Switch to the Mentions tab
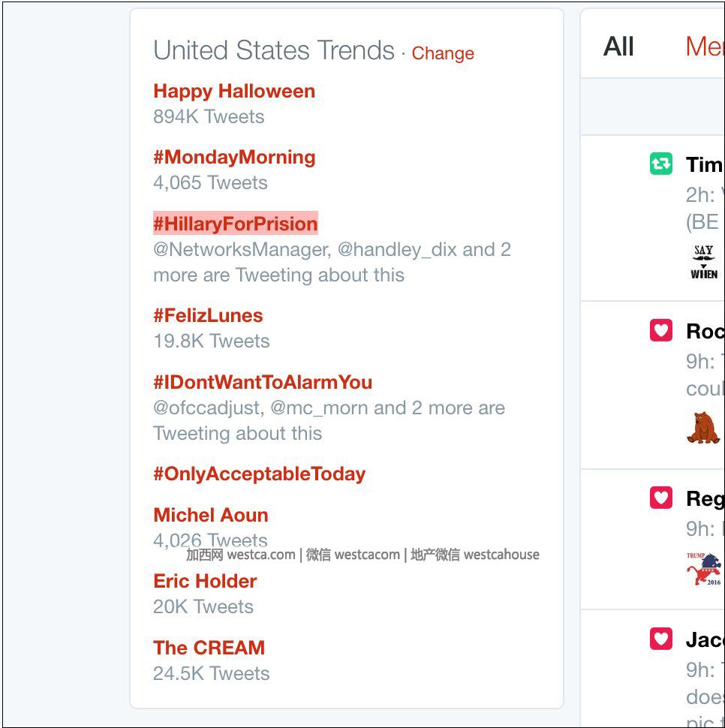The width and height of the screenshot is (725, 728). coord(704,47)
